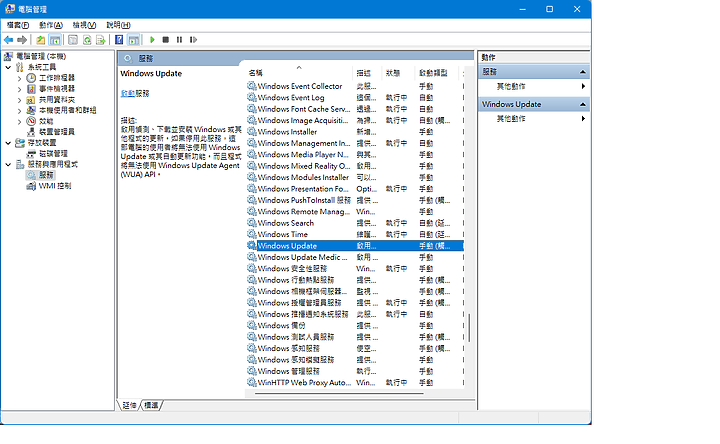This screenshot has height=444, width=720.
Task: Pause the service with the pause icon
Action: click(x=180, y=40)
